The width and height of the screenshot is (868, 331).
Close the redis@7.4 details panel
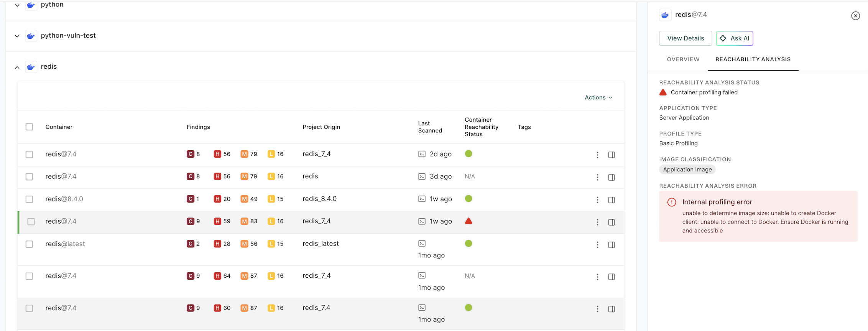pos(855,16)
